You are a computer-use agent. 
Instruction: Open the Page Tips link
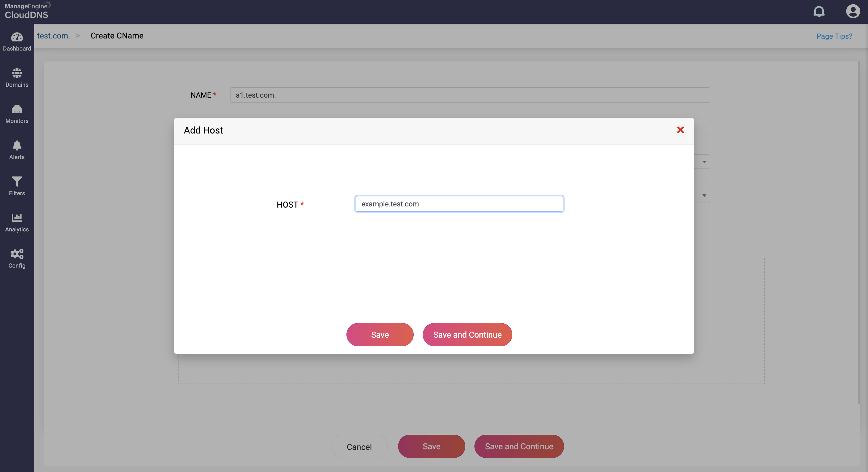click(x=834, y=36)
